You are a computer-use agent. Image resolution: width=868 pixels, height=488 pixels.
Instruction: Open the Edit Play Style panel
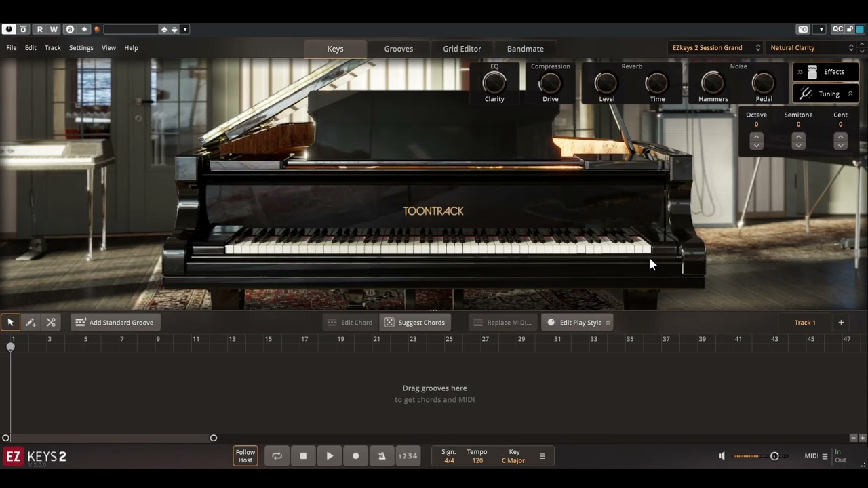click(x=577, y=323)
